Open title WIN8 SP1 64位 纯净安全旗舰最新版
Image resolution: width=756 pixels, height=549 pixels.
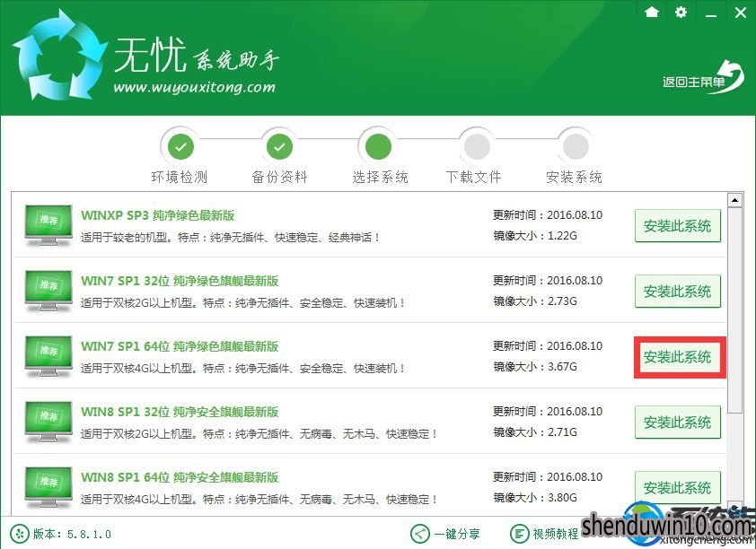click(x=180, y=477)
